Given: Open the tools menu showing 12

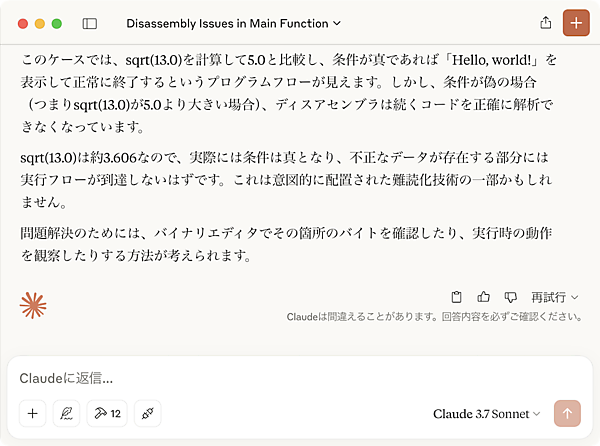Looking at the screenshot, I should (106, 413).
